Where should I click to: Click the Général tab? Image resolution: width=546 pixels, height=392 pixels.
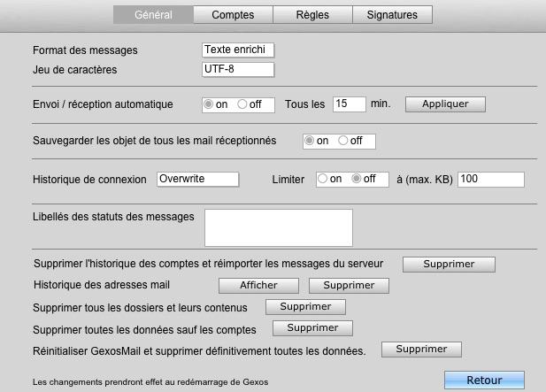tap(153, 15)
